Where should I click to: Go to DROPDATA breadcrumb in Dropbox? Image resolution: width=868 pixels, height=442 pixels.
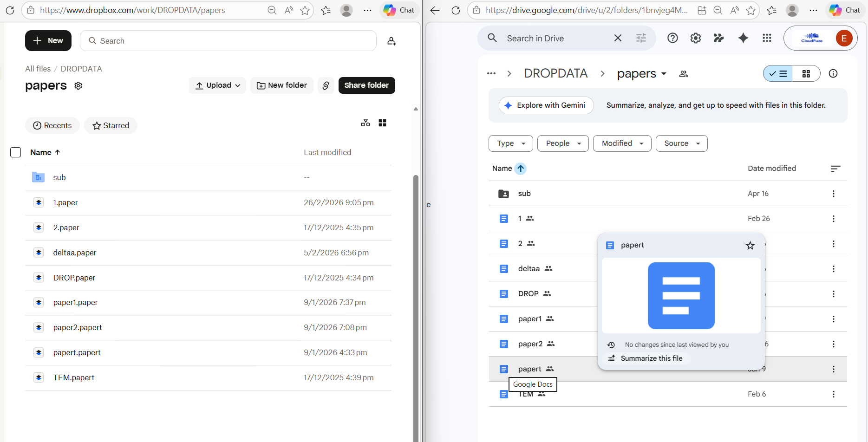pyautogui.click(x=81, y=69)
